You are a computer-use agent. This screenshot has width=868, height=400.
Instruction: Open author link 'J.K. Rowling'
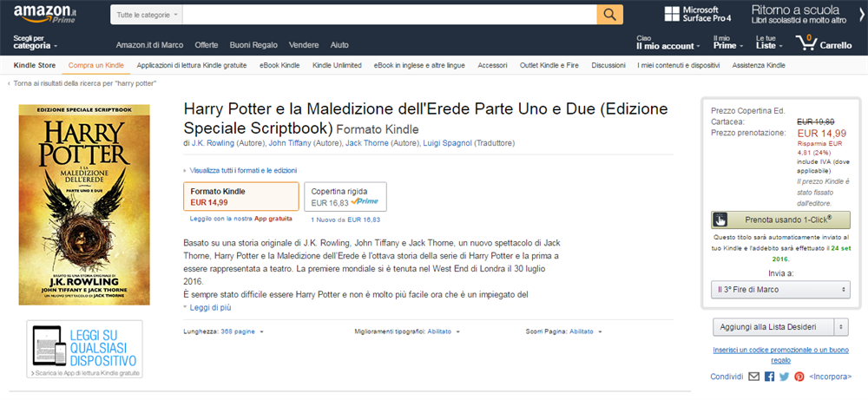[x=213, y=143]
